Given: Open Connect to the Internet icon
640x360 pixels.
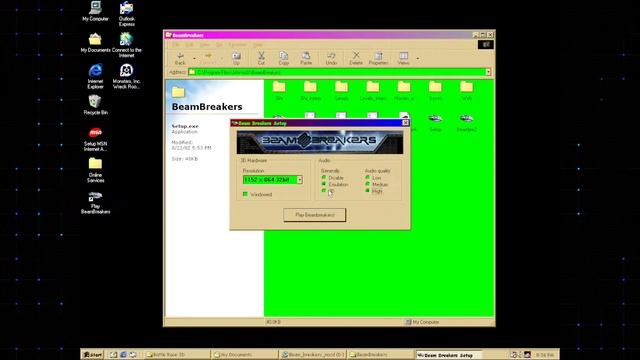Looking at the screenshot, I should click(x=127, y=45).
